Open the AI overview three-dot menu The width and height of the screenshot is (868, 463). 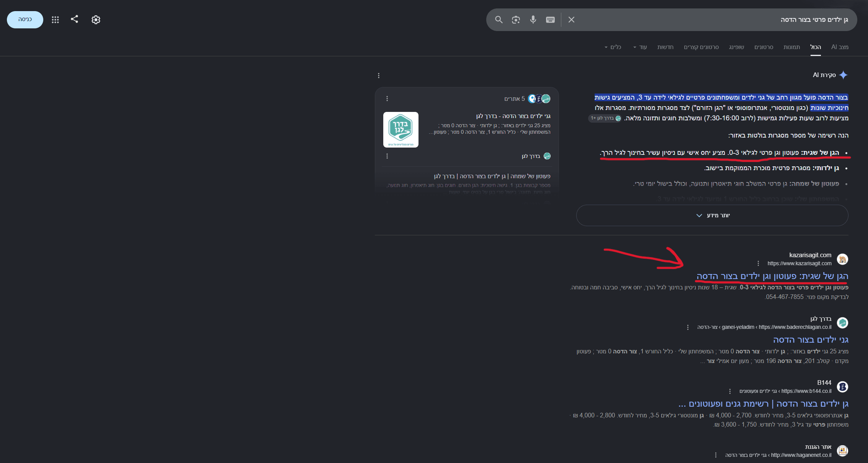[379, 76]
